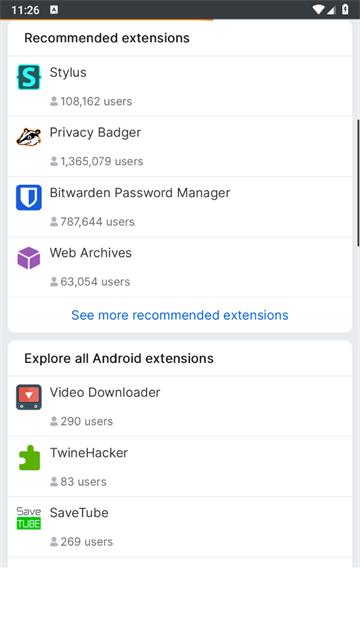Open Web Archives extension title

coord(91,253)
